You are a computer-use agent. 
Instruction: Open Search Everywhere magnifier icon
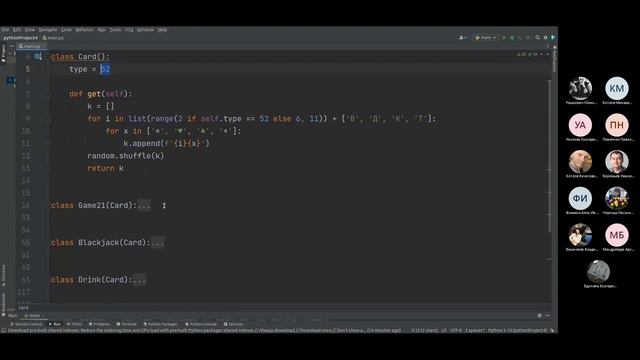pyautogui.click(x=538, y=38)
